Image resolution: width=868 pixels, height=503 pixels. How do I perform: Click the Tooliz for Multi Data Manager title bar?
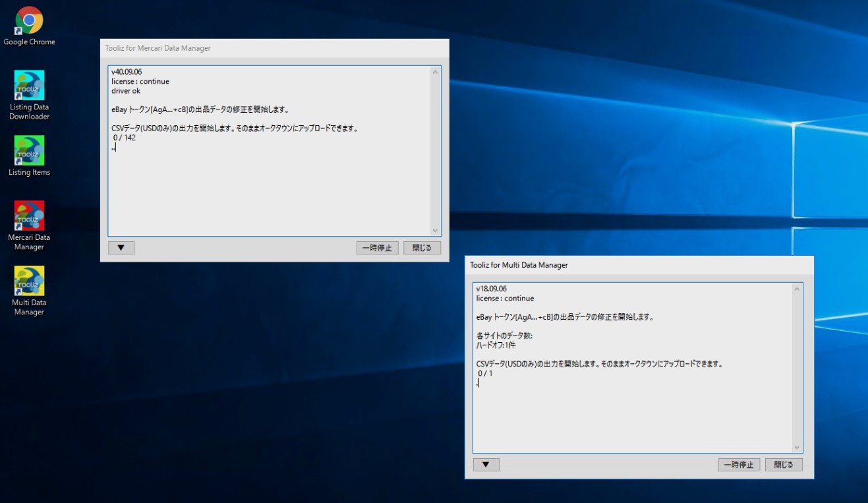tap(626, 265)
